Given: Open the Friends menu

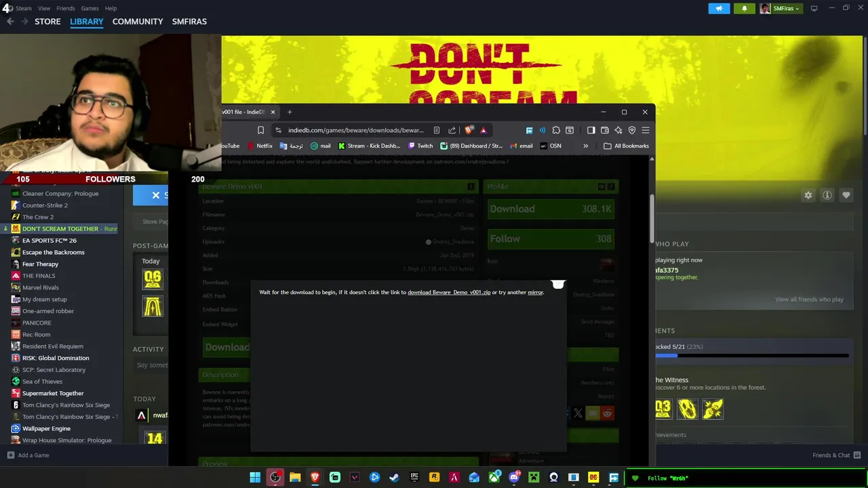Looking at the screenshot, I should coord(66,8).
